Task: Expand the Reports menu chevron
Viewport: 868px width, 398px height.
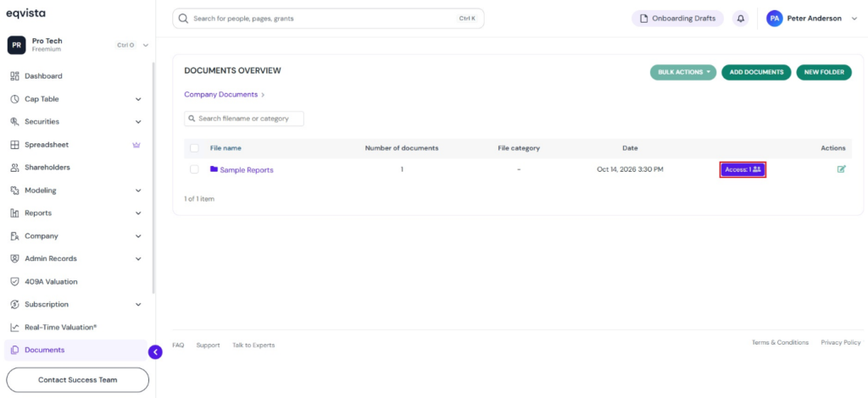Action: [x=138, y=213]
